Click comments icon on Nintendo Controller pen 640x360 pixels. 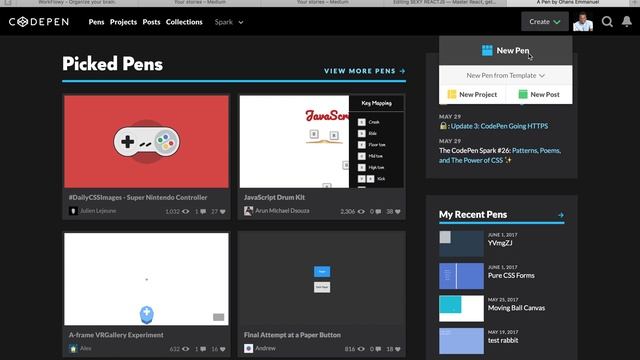point(203,211)
